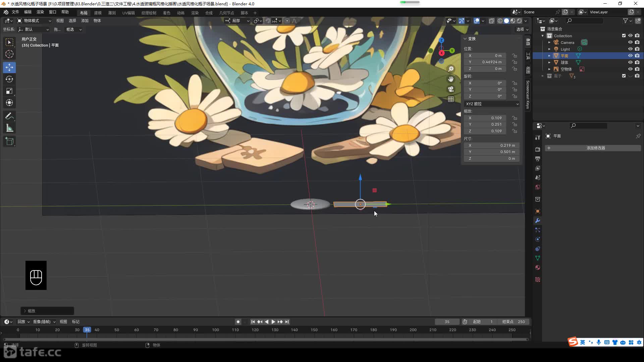This screenshot has height=362, width=644.
Task: Jump to the animation end frame
Action: [287, 322]
